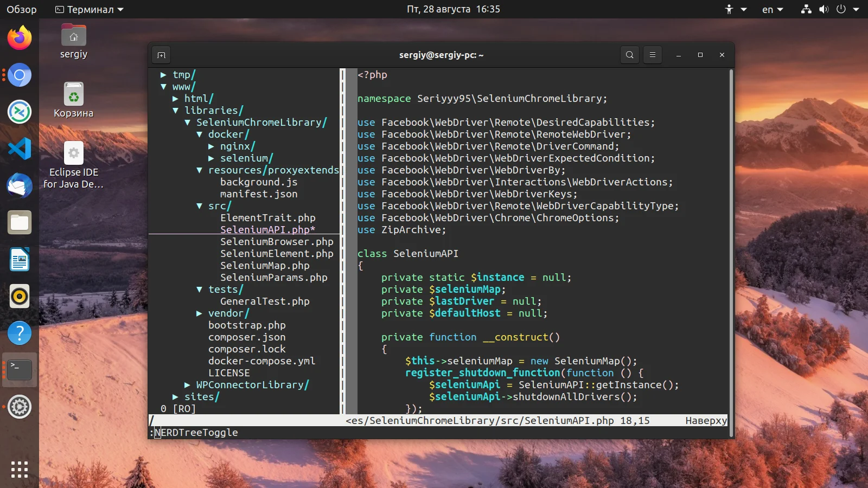Open Thunderbird mail from the dock

tap(20, 185)
